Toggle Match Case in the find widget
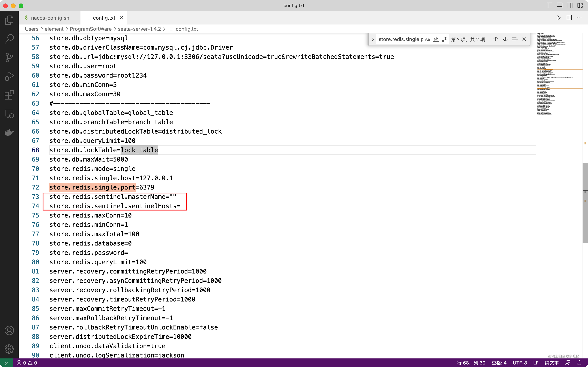 click(x=428, y=39)
